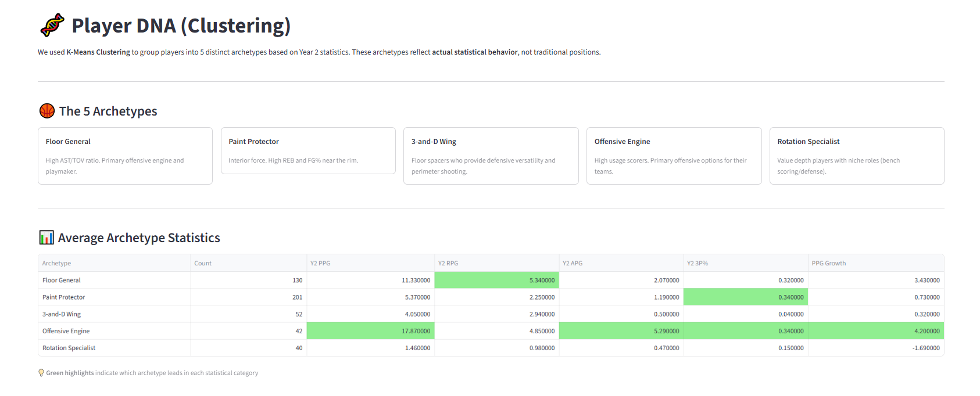Image resolution: width=980 pixels, height=396 pixels.
Task: Click the Paint Protector row label in the table
Action: (64, 297)
